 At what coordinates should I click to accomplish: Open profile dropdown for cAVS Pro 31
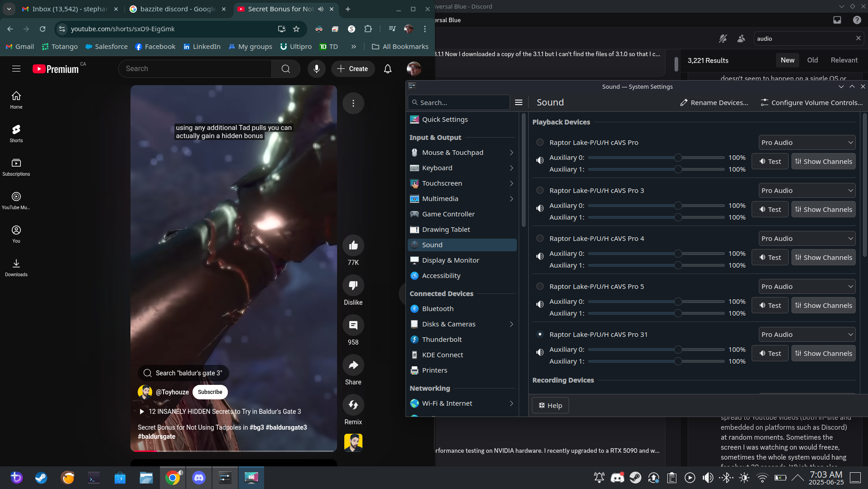[x=807, y=334]
